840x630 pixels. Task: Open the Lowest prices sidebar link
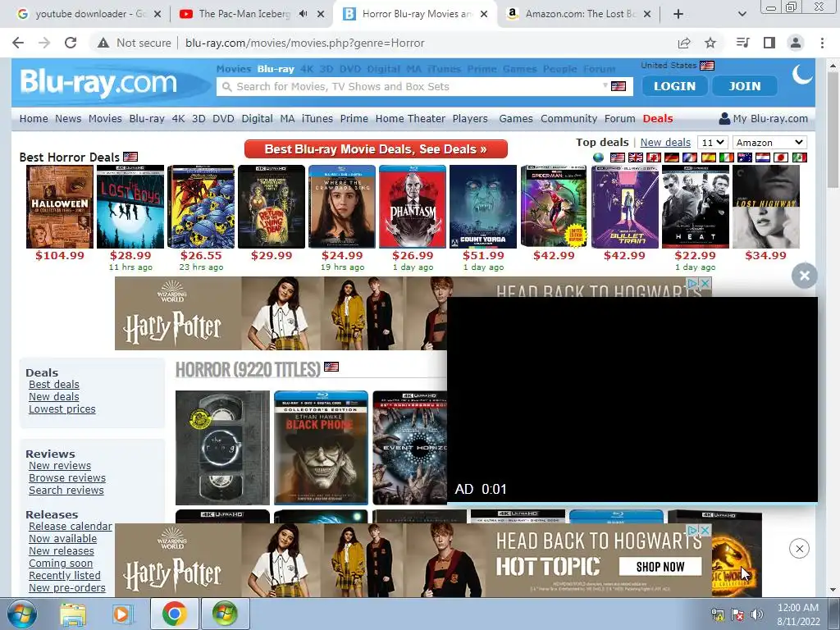[62, 409]
